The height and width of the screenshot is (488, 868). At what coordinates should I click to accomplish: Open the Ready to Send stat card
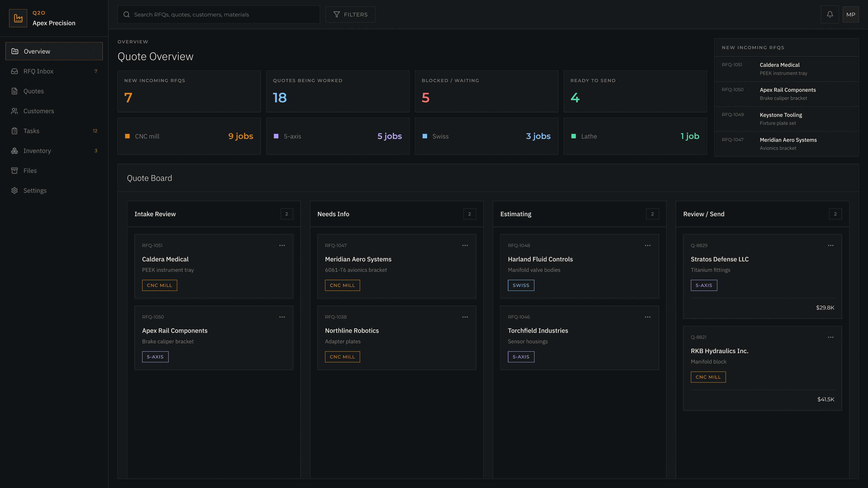(635, 91)
